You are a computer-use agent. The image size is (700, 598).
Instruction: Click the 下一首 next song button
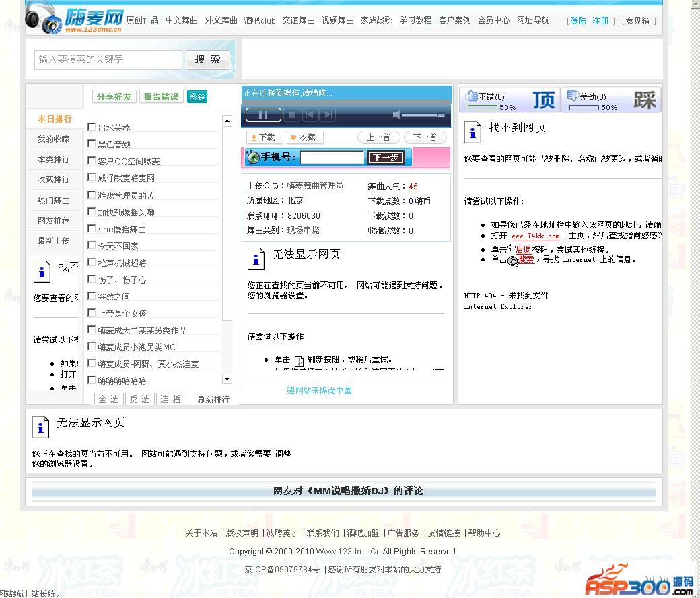[x=425, y=137]
